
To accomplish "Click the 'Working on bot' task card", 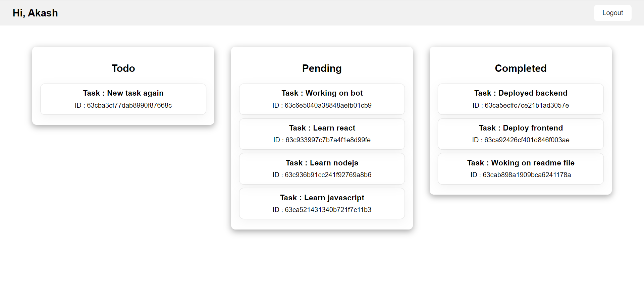I will [322, 99].
